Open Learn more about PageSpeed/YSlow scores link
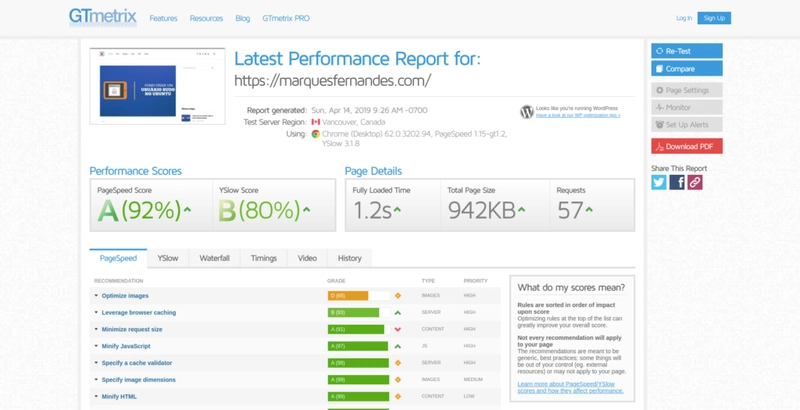 click(x=570, y=387)
